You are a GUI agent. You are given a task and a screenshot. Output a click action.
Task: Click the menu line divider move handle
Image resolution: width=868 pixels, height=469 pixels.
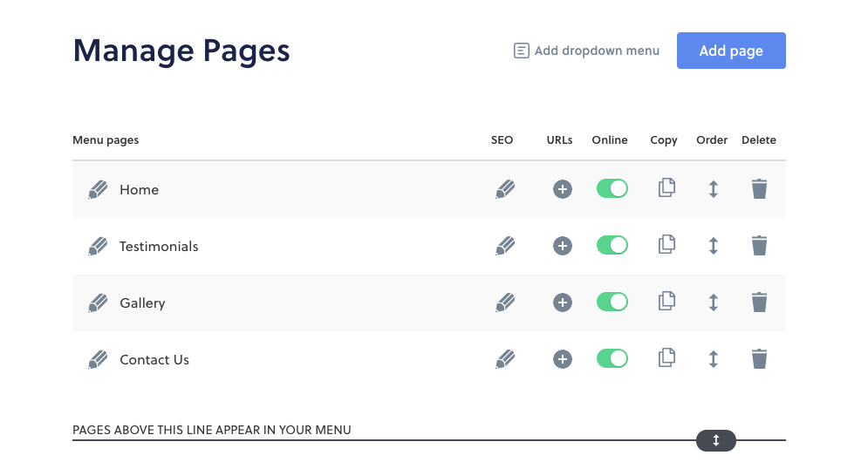coord(715,440)
